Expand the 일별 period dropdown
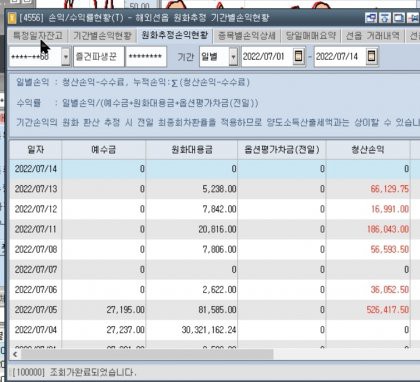 pos(233,57)
